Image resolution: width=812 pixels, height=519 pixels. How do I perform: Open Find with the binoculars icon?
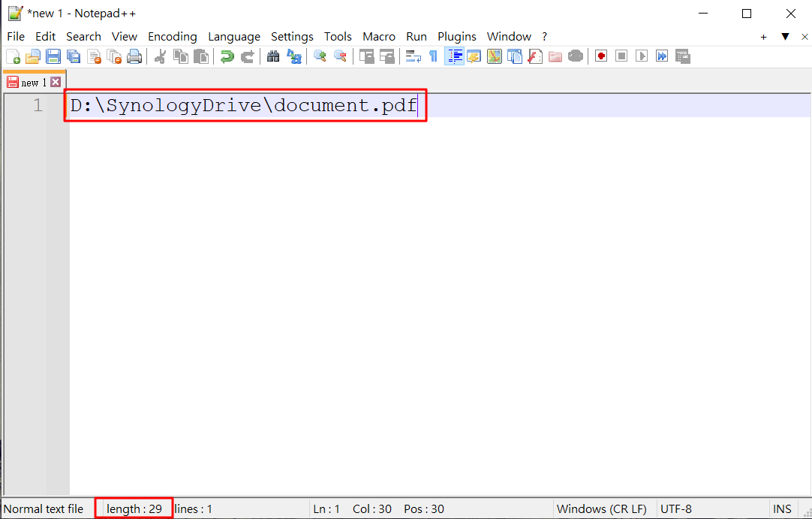(x=273, y=56)
